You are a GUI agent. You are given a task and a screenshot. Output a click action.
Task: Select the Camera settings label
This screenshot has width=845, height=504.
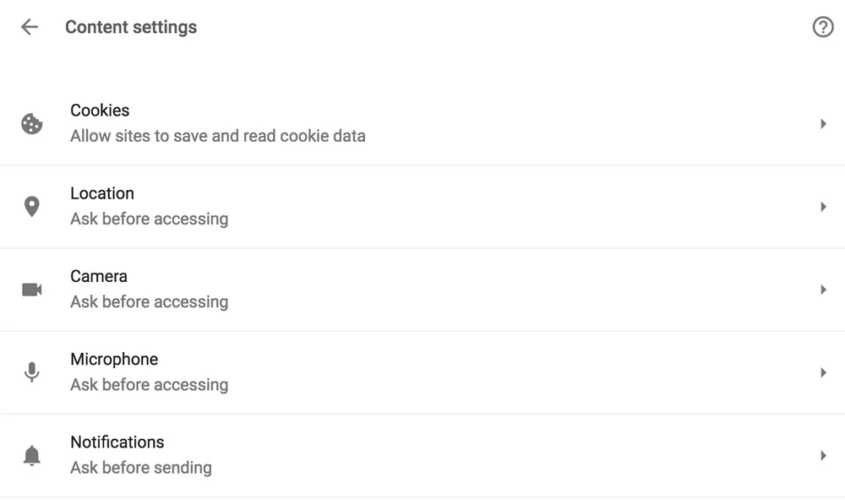(99, 276)
